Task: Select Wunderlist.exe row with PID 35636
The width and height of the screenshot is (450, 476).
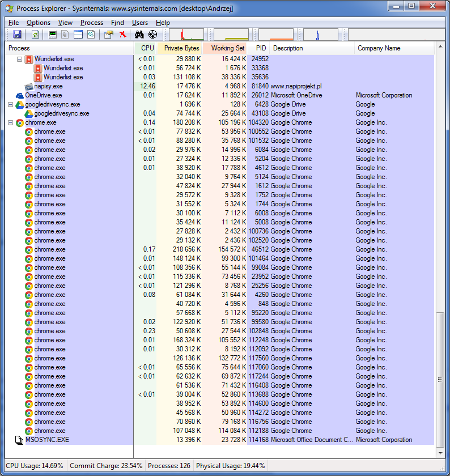Action: 219,77
